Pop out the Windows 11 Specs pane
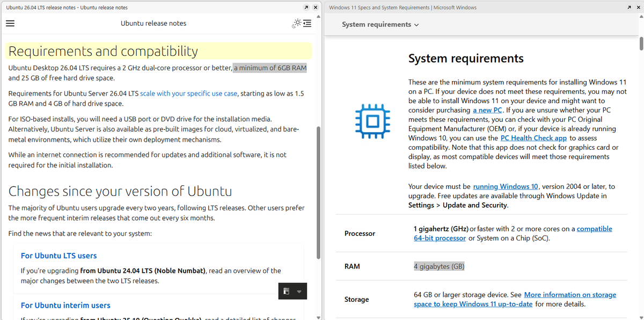This screenshot has height=320, width=644. coord(630,8)
